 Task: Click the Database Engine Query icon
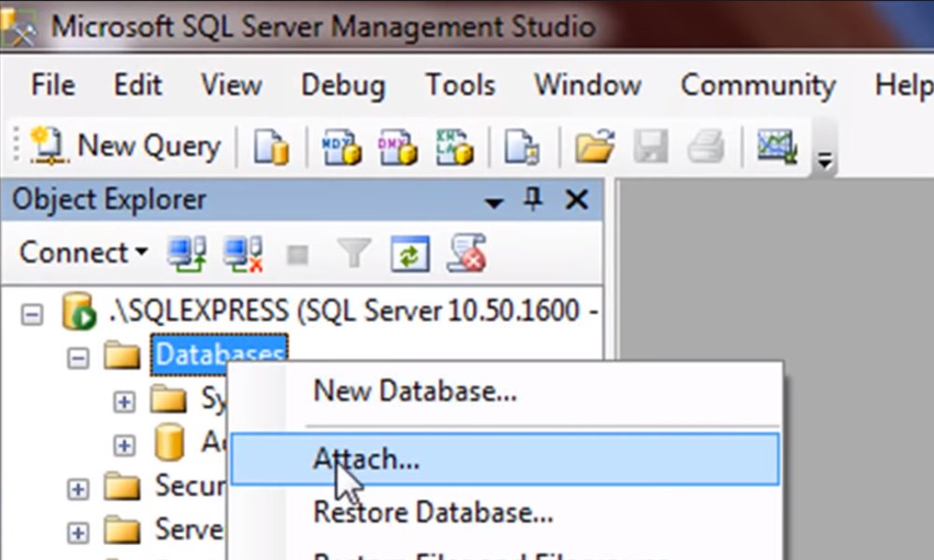[x=271, y=147]
